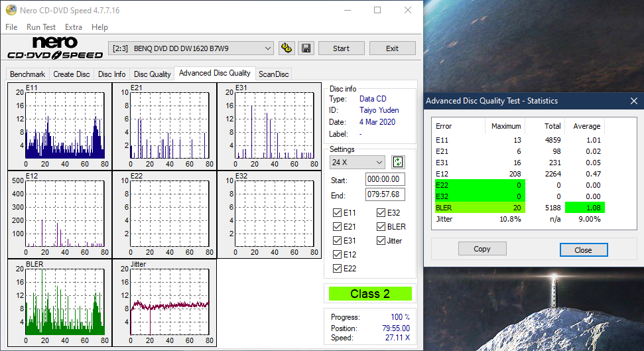The height and width of the screenshot is (351, 644).
Task: Switch to the Disc Info tab
Action: [x=111, y=74]
